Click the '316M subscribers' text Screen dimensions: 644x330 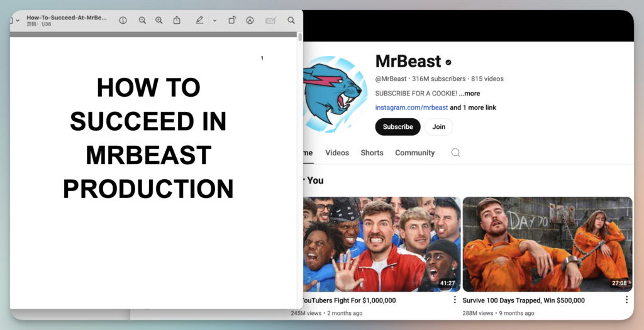tap(438, 79)
